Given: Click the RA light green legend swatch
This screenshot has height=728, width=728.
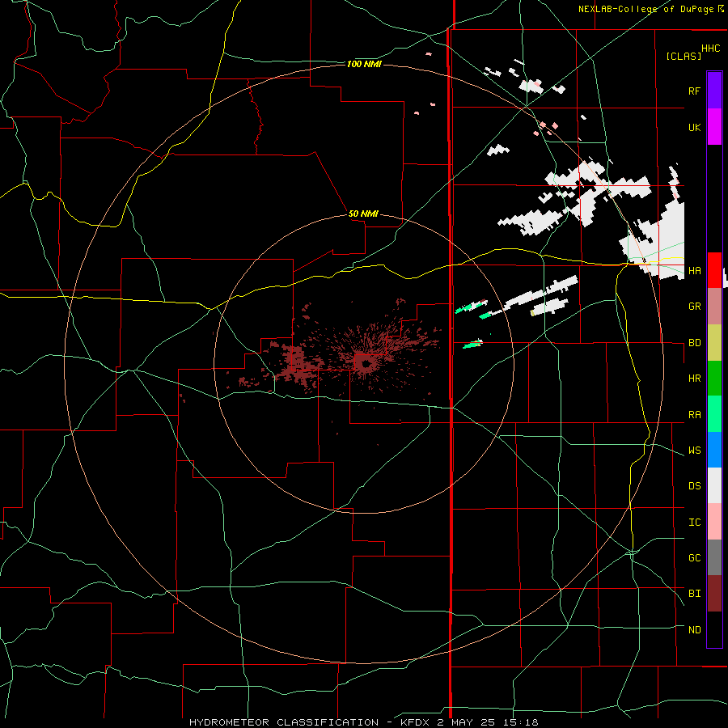Looking at the screenshot, I should pyautogui.click(x=714, y=414).
